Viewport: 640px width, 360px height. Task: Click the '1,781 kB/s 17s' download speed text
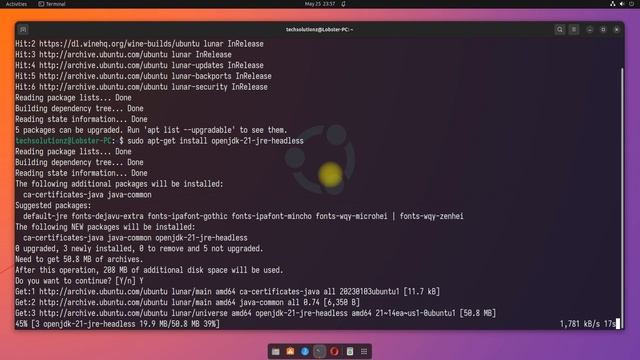587,324
